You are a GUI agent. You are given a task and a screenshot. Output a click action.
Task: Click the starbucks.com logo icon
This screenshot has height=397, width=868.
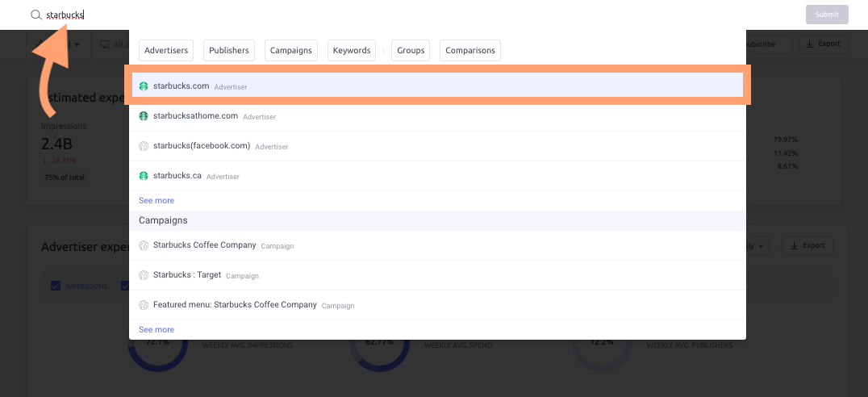coord(144,86)
